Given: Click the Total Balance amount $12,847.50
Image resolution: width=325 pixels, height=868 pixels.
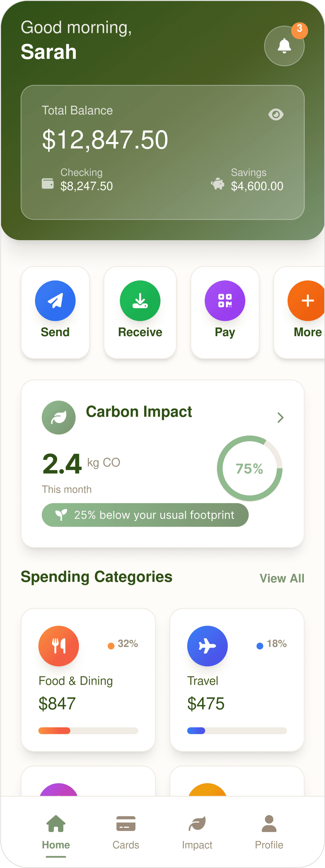Looking at the screenshot, I should pos(105,140).
